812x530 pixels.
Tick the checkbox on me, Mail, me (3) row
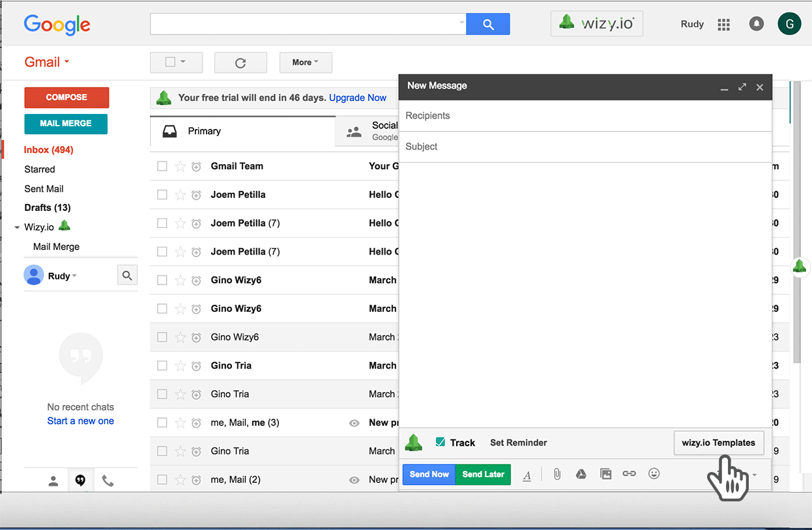[x=162, y=423]
